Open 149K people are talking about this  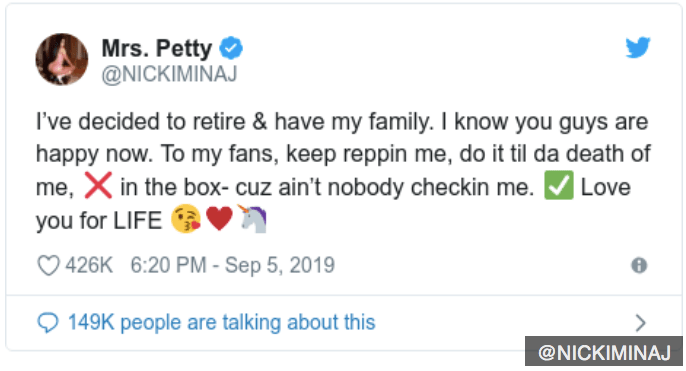(x=222, y=323)
